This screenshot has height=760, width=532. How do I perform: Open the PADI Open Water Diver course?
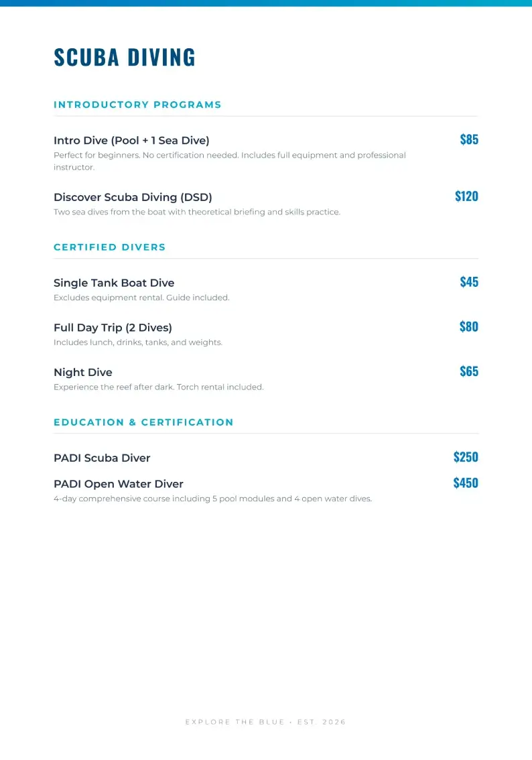(x=119, y=484)
